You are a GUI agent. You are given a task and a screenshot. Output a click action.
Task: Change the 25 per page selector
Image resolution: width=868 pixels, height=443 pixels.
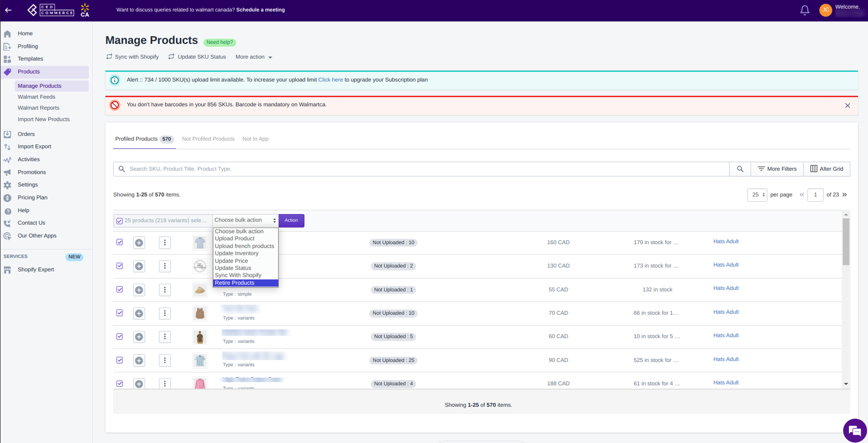click(757, 195)
